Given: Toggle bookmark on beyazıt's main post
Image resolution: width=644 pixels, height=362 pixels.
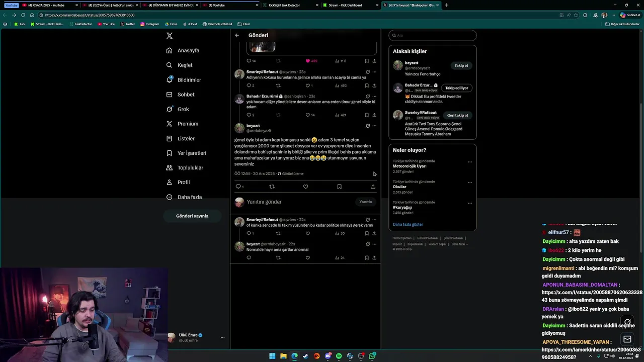Looking at the screenshot, I should coord(339,187).
